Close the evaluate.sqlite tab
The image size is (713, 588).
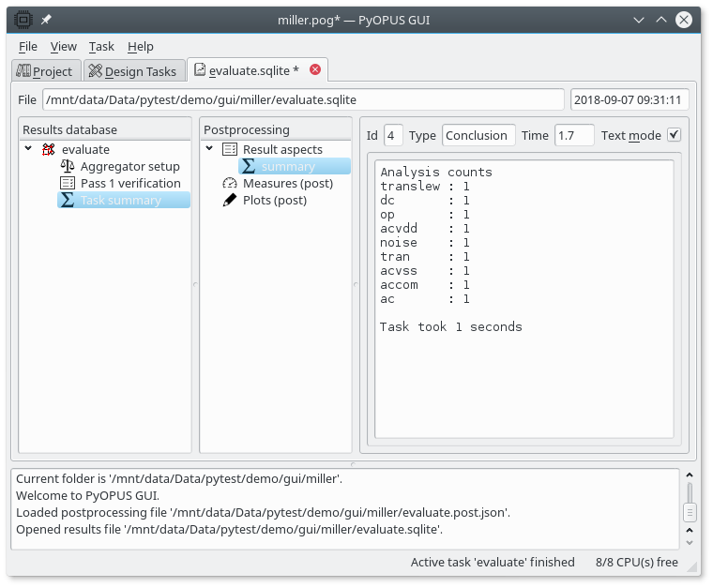click(x=315, y=69)
